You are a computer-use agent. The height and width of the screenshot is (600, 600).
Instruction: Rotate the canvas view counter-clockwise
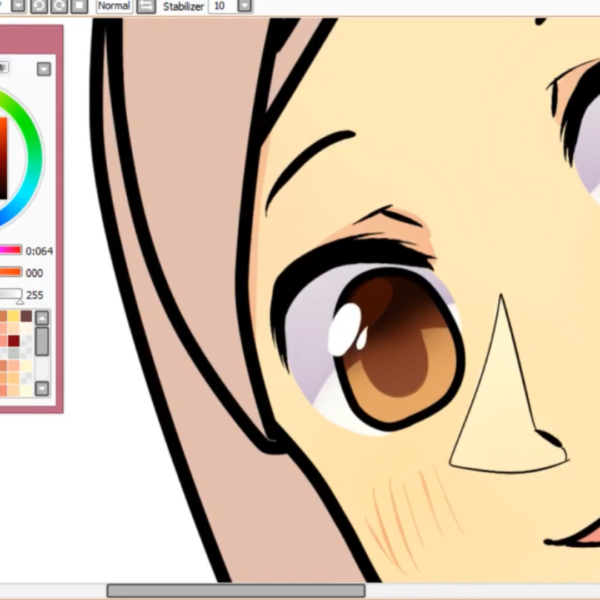click(x=39, y=6)
